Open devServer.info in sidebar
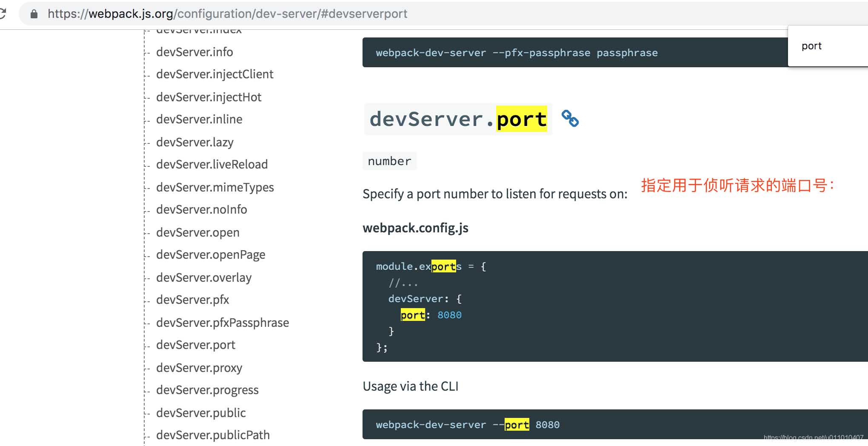This screenshot has height=446, width=868. pyautogui.click(x=194, y=52)
